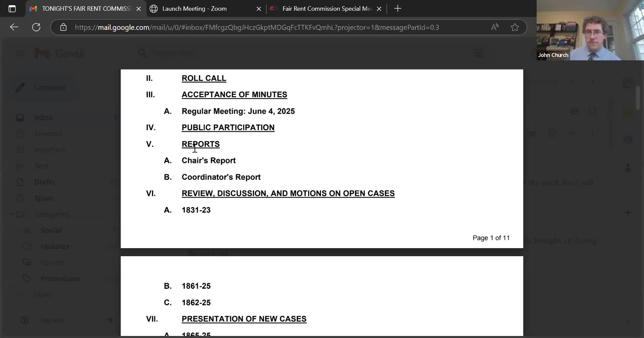Open the tab actions menu icon
Image resolution: width=644 pixels, height=338 pixels.
[x=12, y=9]
